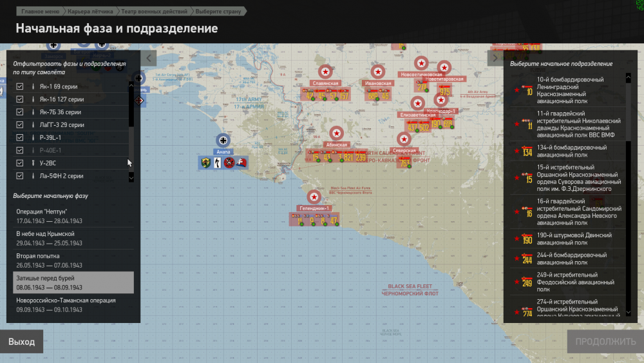Select the green shield squadron emblem at Анапа
This screenshot has height=363, width=644.
(206, 162)
